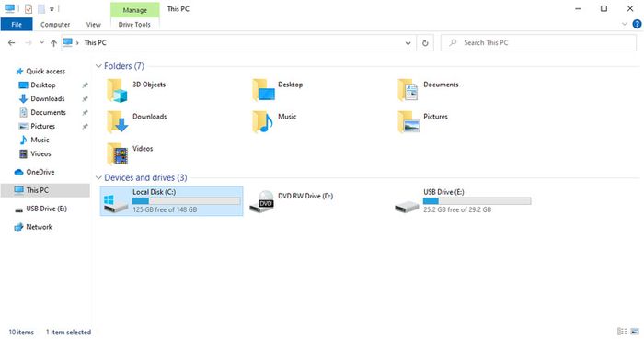Select the USB Drive (E:) icon in drives
Viewport: 644px width, 339px height.
point(407,206)
